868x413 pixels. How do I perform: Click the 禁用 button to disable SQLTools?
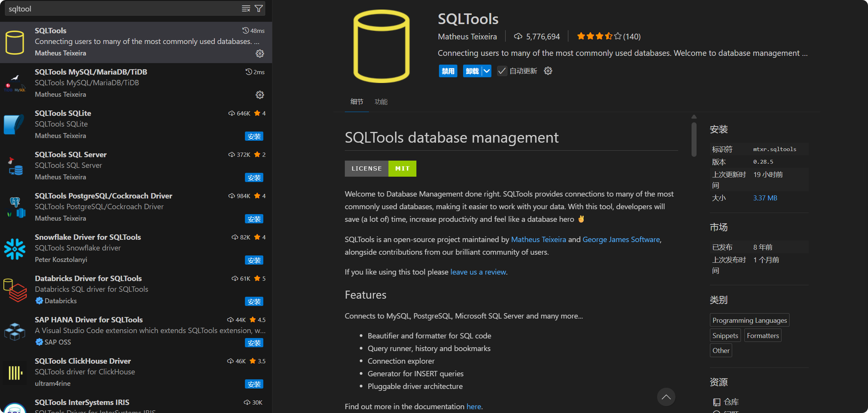448,71
